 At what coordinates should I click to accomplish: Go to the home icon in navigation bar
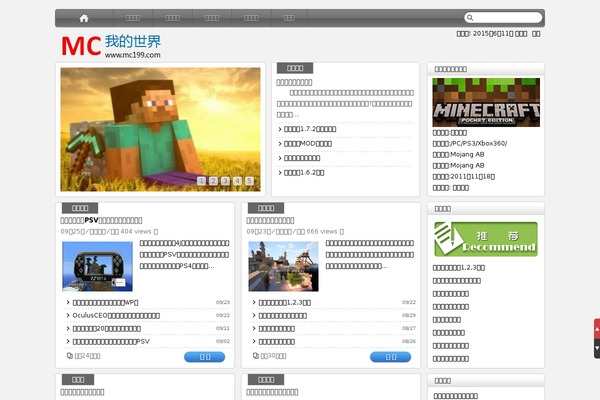click(x=84, y=18)
